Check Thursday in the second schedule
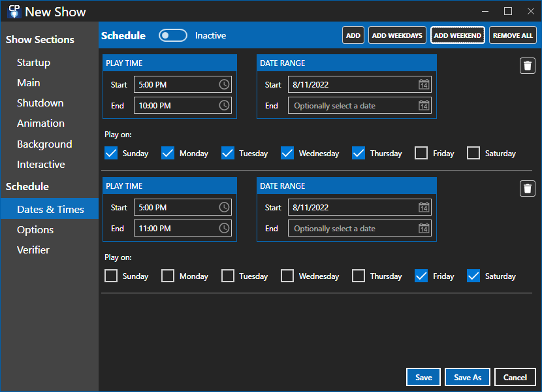 (359, 276)
